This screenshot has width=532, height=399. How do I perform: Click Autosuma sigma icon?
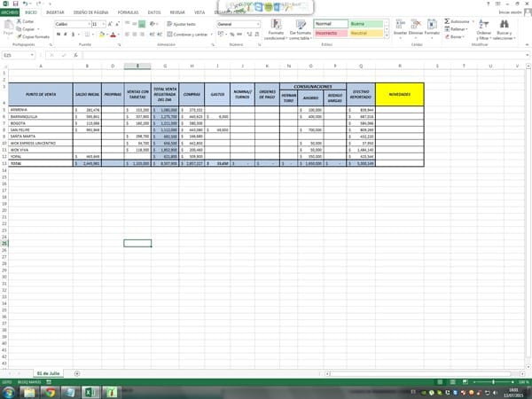pos(447,21)
